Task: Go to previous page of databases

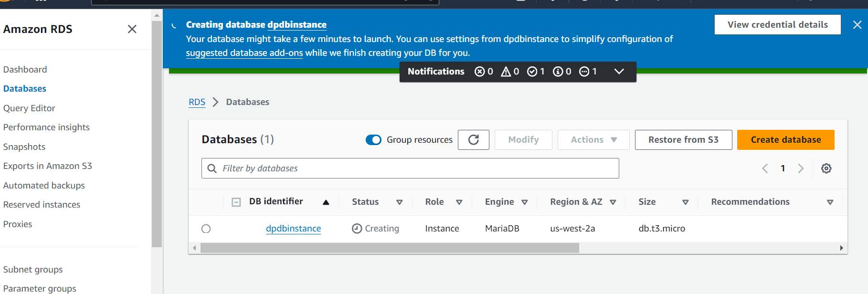Action: tap(765, 168)
